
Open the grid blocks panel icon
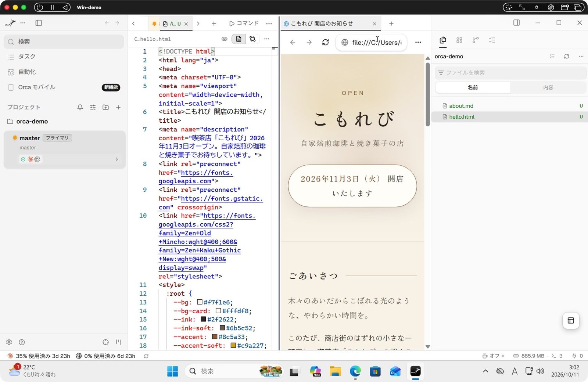pyautogui.click(x=459, y=40)
